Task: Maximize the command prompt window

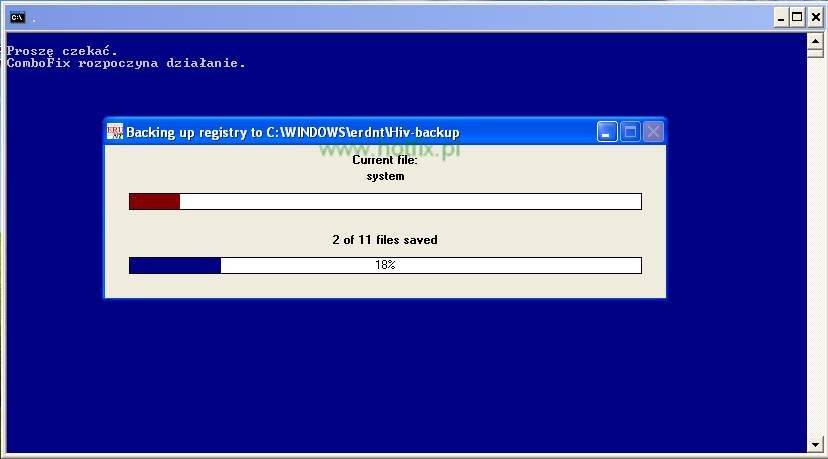Action: pyautogui.click(x=798, y=17)
